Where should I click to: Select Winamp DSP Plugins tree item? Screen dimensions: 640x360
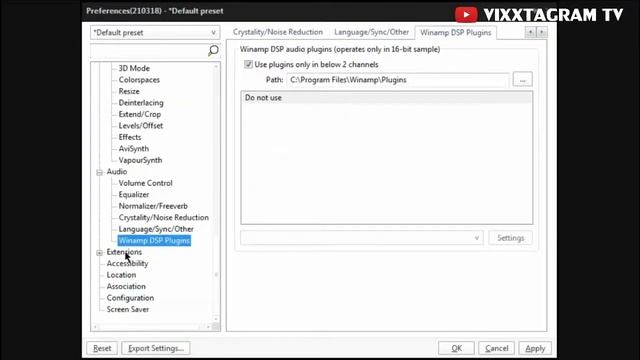point(154,240)
